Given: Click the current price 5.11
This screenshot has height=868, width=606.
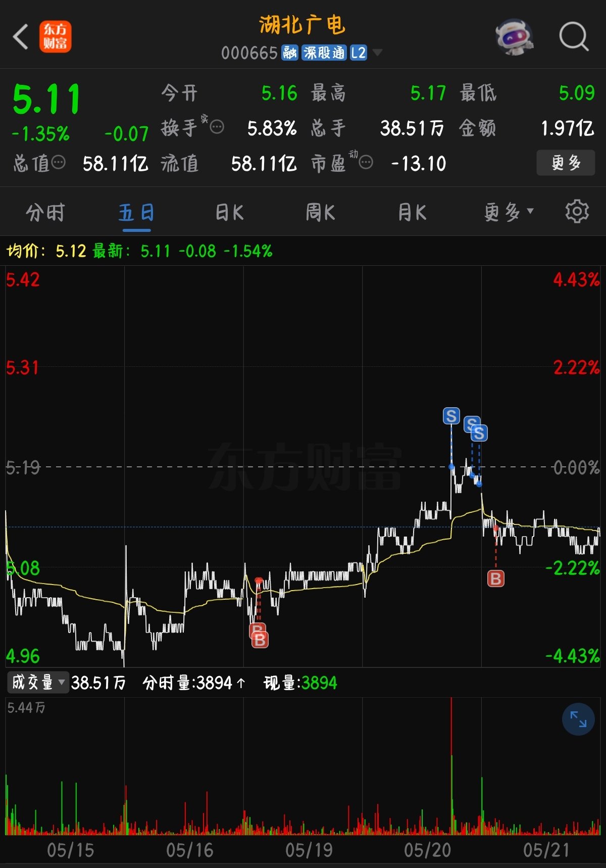Looking at the screenshot, I should point(46,99).
